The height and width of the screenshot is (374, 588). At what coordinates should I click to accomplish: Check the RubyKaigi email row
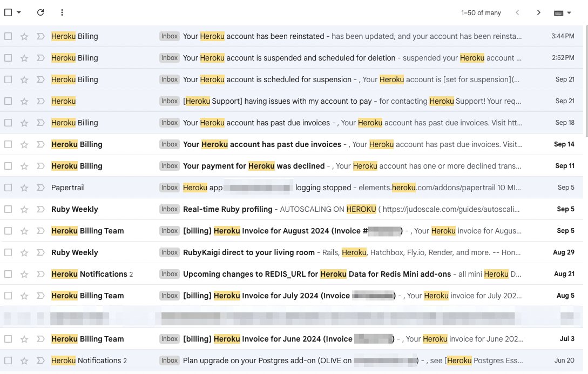(8, 253)
